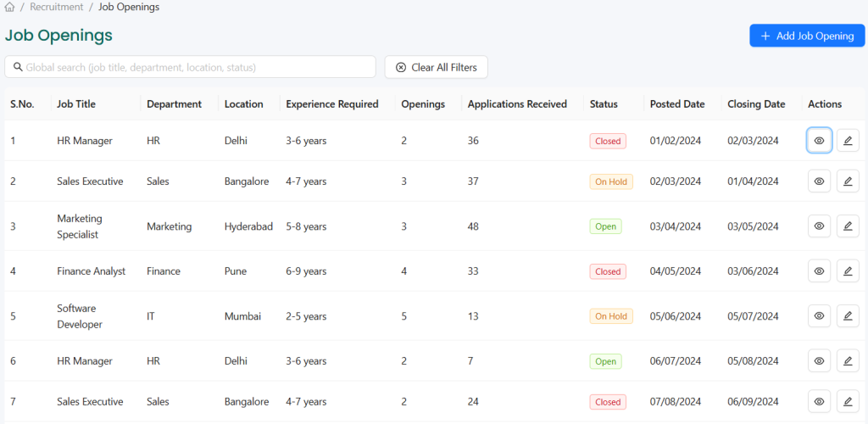View details of HR Manager row 1

[819, 141]
